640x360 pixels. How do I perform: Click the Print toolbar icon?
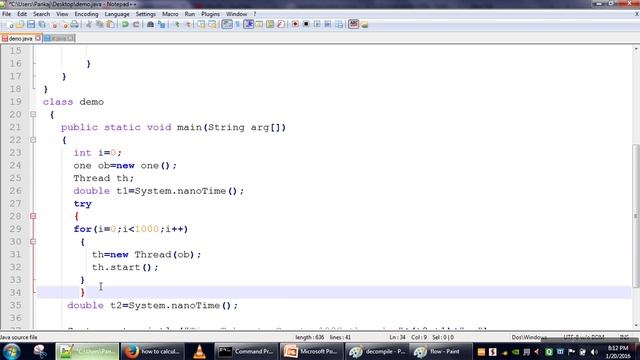click(75, 25)
